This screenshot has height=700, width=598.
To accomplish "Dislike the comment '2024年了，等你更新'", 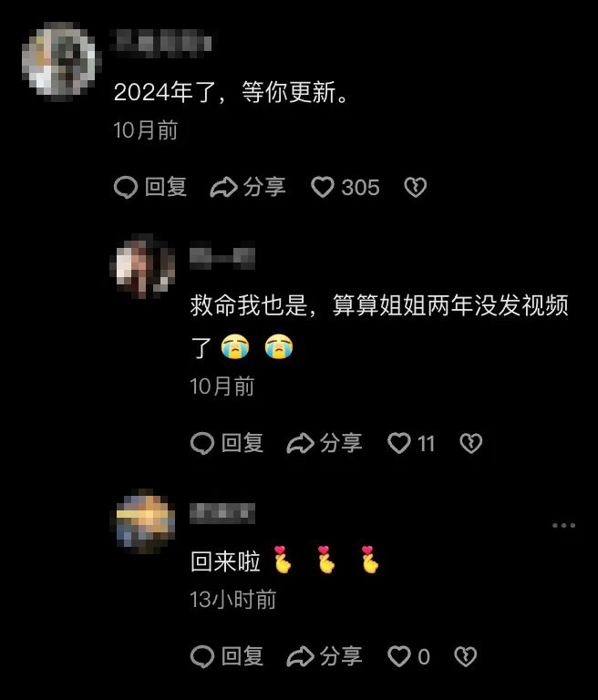I will click(x=416, y=187).
